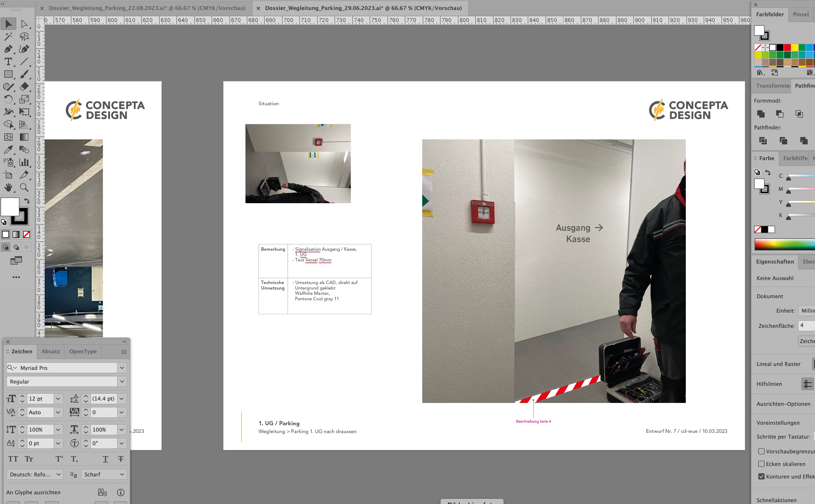This screenshot has height=504, width=815.
Task: Open Dossier_Wegleitung_Parking_22.08.2023.ai document tab
Action: tap(147, 8)
